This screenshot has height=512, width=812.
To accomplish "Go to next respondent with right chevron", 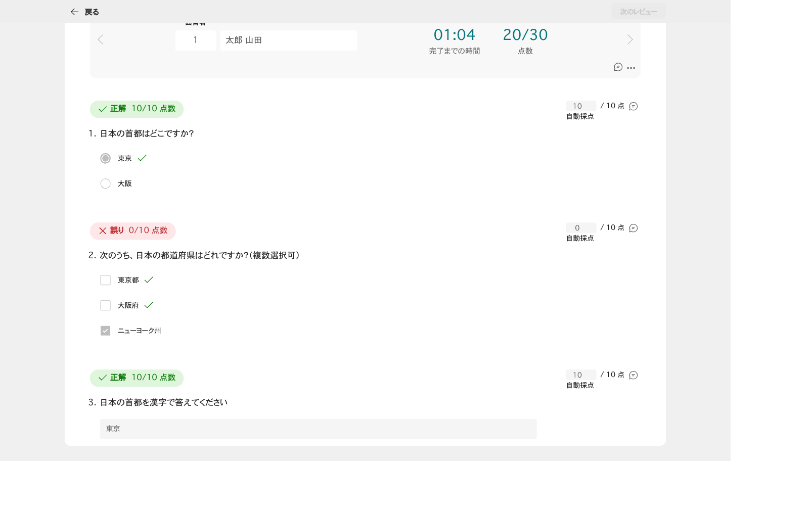I will [x=630, y=39].
